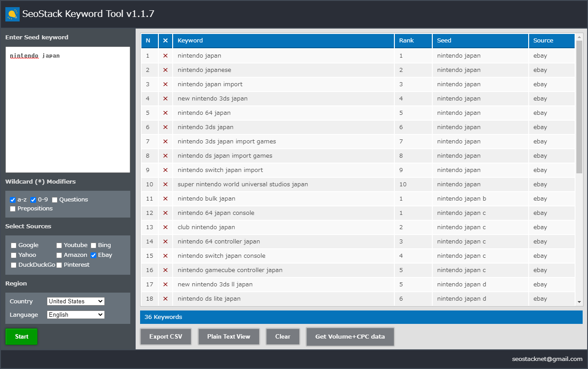Delete the 'nintendo 64 japan' row with its X icon
This screenshot has width=588, height=369.
point(165,113)
